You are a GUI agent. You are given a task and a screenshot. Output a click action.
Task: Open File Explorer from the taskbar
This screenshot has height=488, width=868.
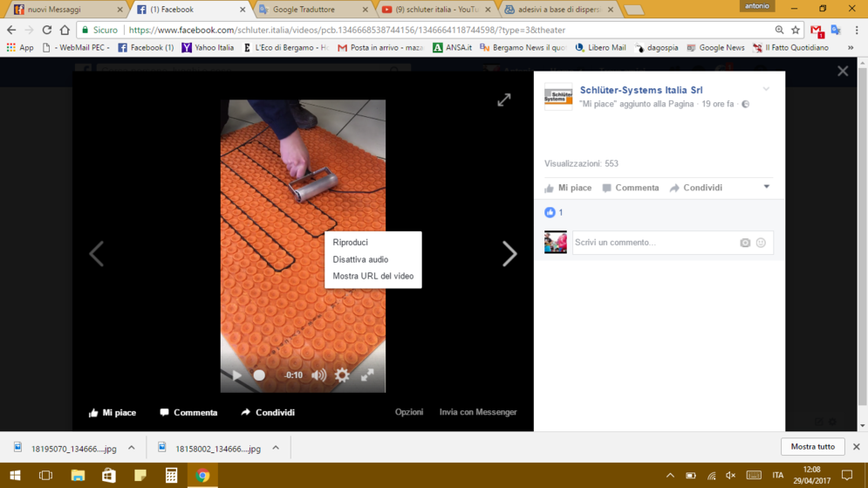[78, 475]
